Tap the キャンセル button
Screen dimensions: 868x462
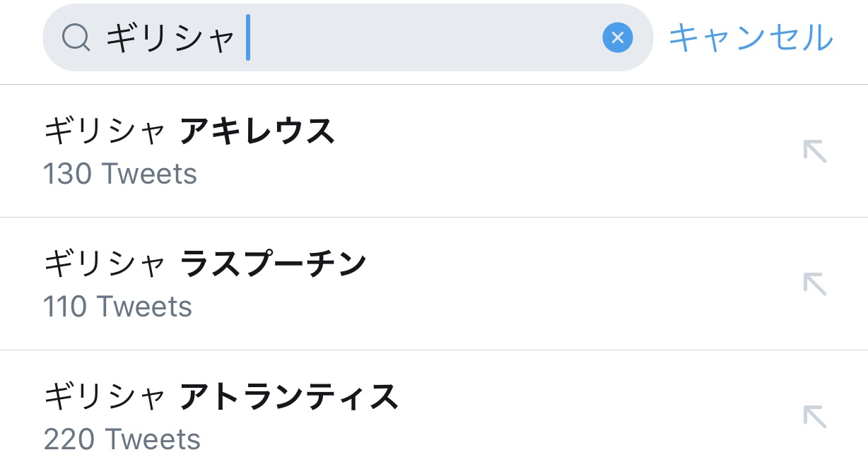(x=751, y=37)
